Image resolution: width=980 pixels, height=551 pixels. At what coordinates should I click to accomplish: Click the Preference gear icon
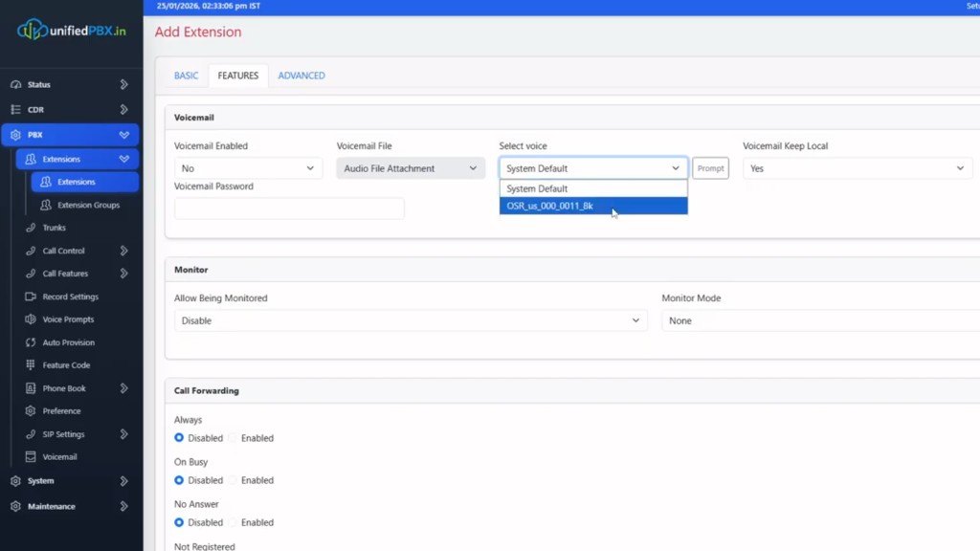coord(31,411)
